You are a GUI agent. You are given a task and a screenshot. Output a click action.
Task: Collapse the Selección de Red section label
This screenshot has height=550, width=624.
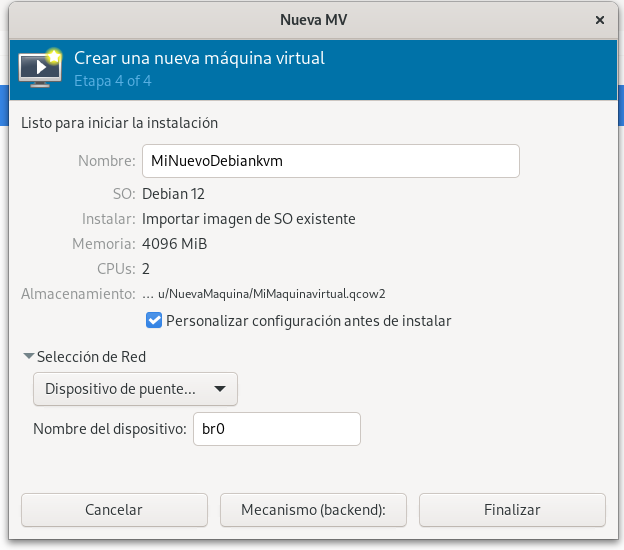click(91, 357)
